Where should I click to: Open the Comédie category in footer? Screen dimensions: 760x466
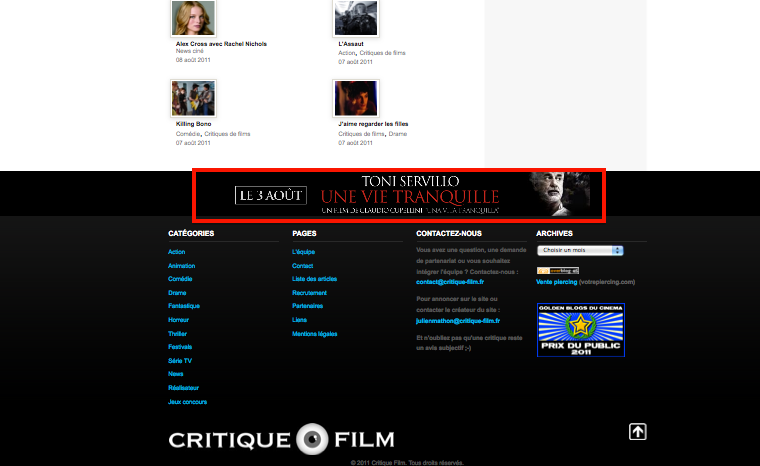coord(180,279)
